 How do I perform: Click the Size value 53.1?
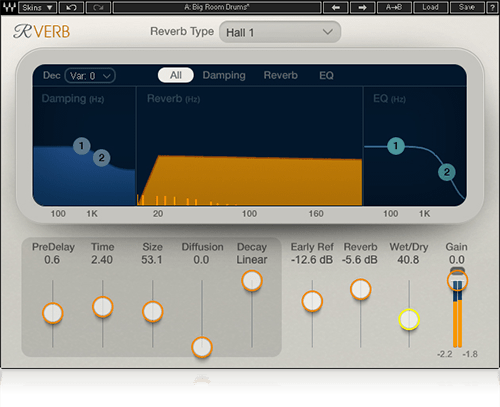152,260
